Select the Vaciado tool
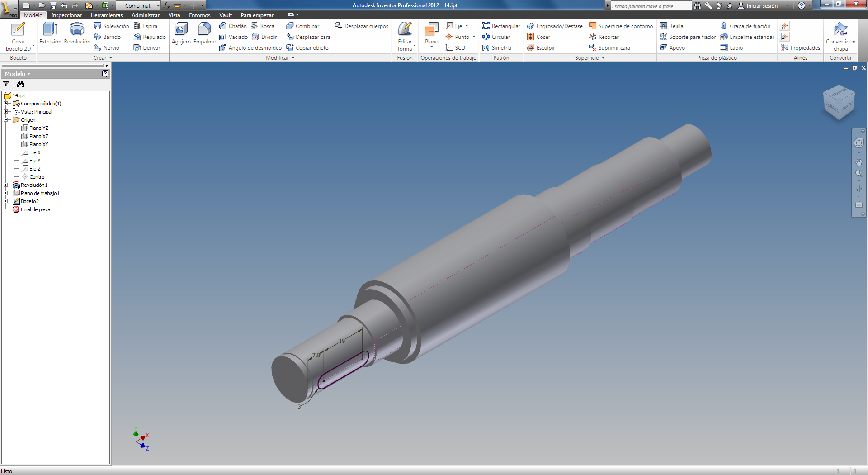Viewport: 868px width, 475px height. (x=233, y=37)
